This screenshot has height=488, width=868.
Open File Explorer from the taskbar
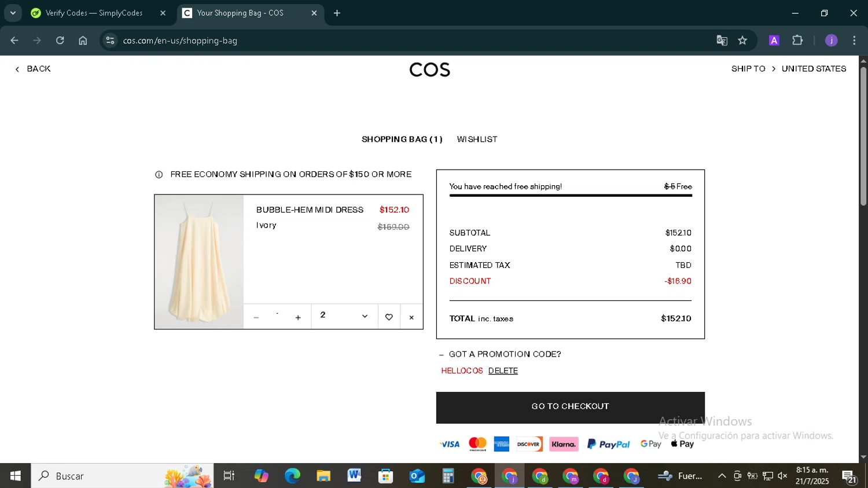(323, 476)
